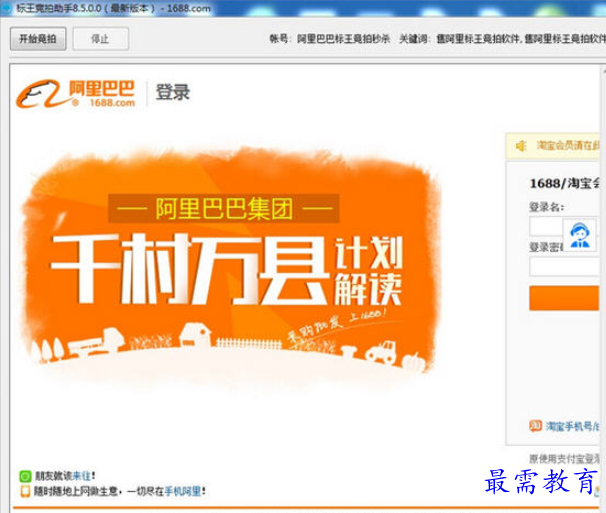Screen dimensions: 606x513
Task: Click the orange login button
Action: [x=564, y=298]
